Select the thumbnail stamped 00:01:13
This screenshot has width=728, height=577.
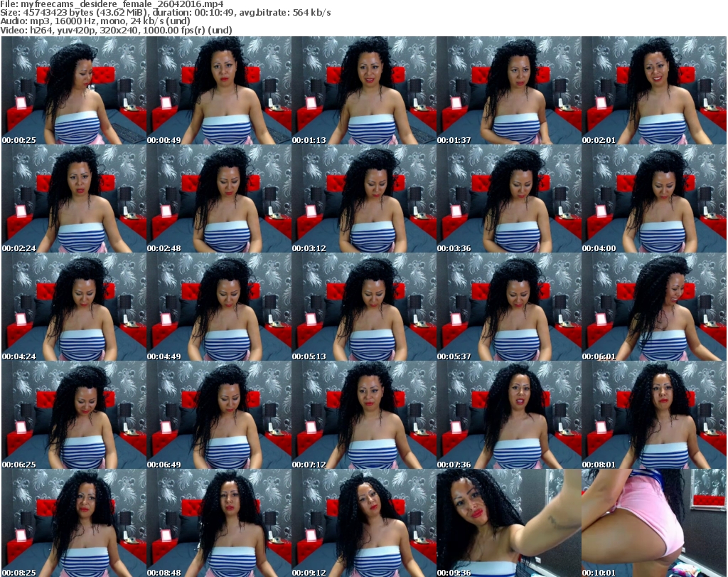(x=364, y=90)
